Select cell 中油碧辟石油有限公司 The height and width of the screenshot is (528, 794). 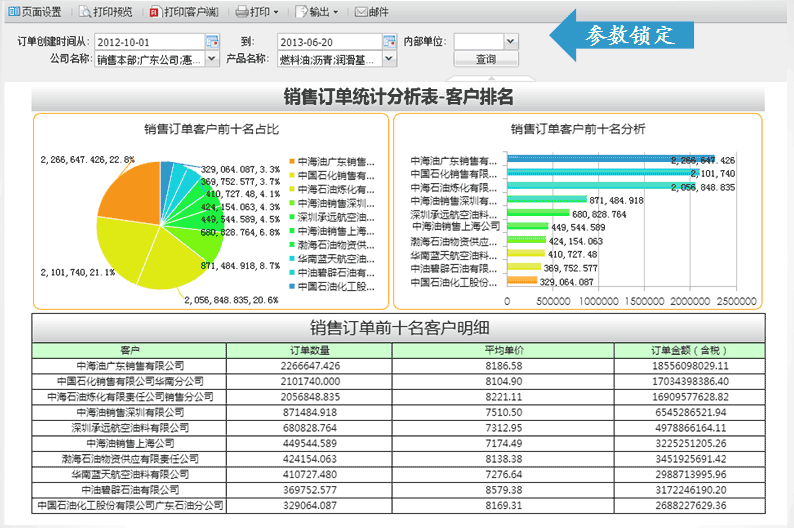[x=130, y=490]
